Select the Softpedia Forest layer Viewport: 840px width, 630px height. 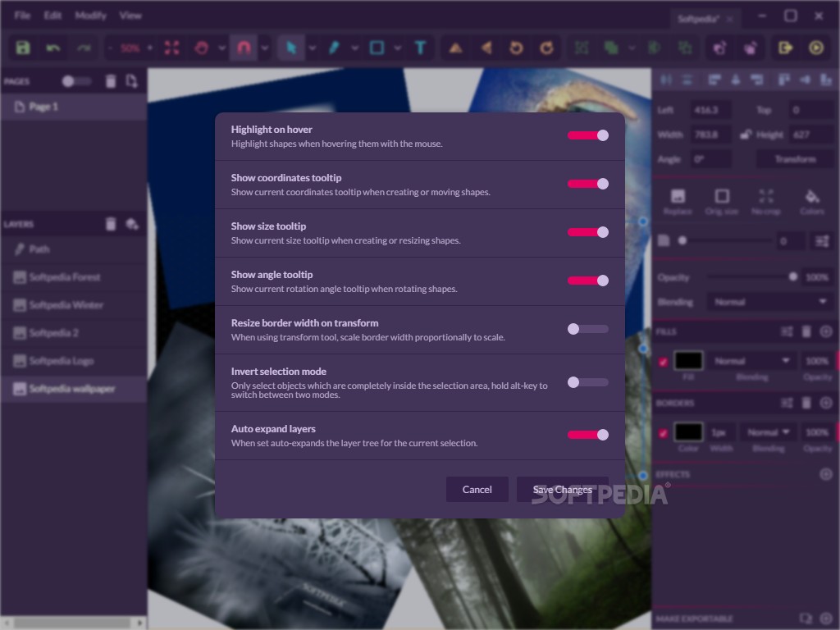(x=74, y=277)
